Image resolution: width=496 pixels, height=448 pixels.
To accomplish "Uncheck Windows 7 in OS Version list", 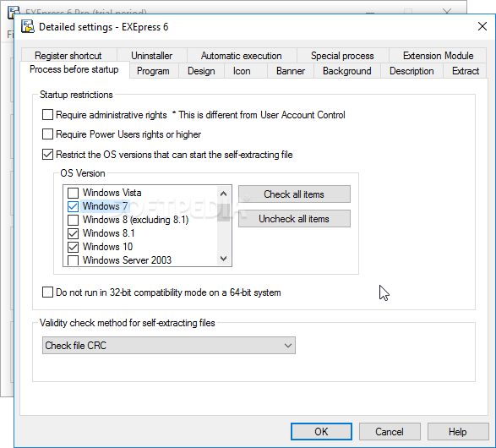I will click(73, 206).
